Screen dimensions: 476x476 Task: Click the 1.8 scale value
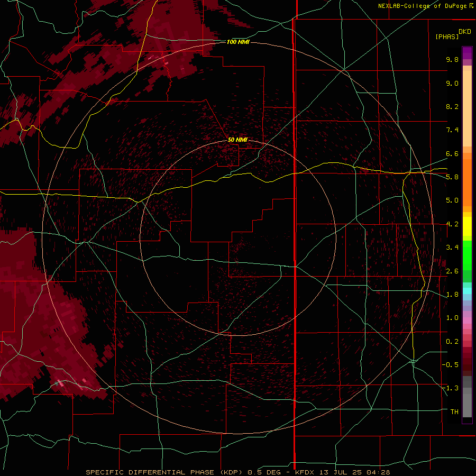pos(452,295)
